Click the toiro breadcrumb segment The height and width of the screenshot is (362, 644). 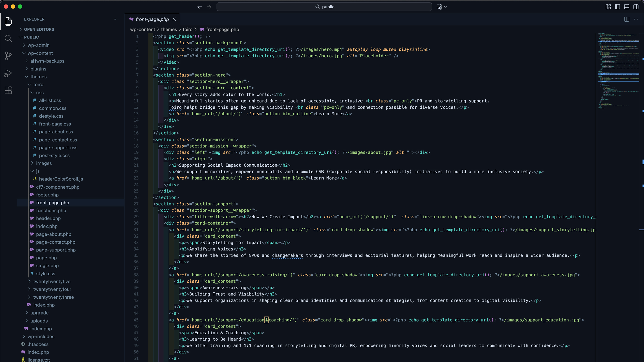pyautogui.click(x=187, y=29)
